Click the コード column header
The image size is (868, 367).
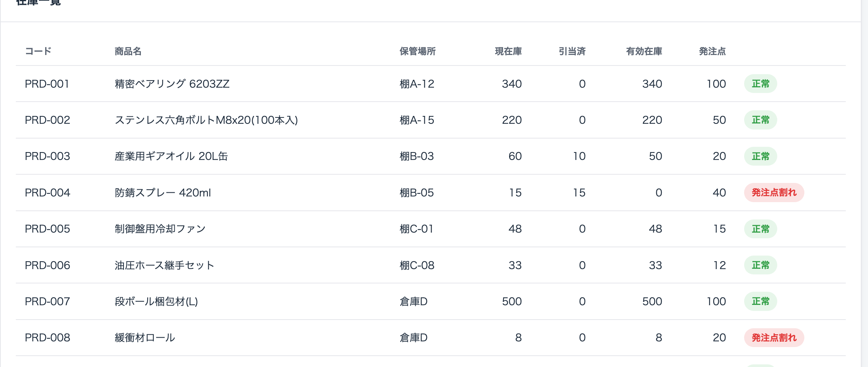point(38,51)
